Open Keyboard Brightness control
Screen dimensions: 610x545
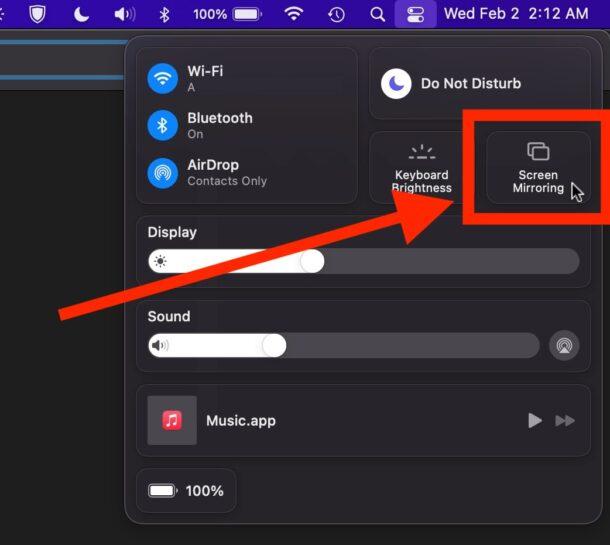click(x=422, y=168)
